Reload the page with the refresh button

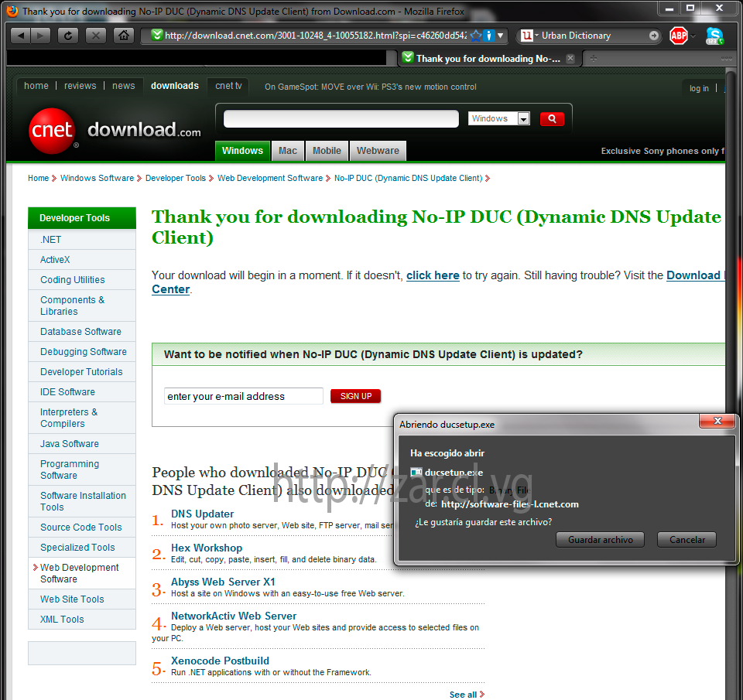68,36
